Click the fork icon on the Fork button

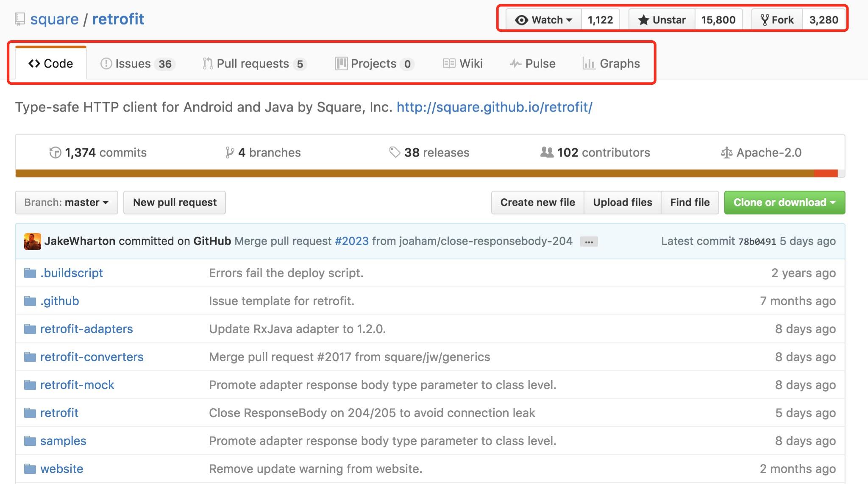point(765,19)
